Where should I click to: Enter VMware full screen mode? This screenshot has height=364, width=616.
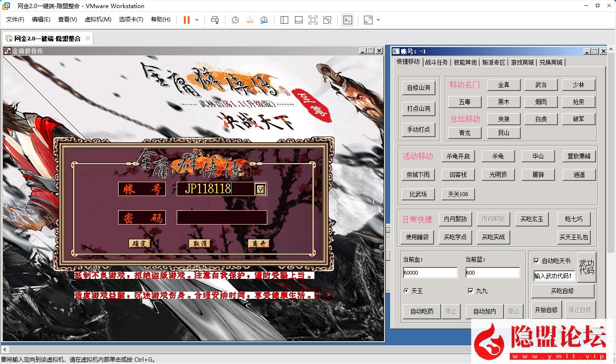click(x=313, y=20)
